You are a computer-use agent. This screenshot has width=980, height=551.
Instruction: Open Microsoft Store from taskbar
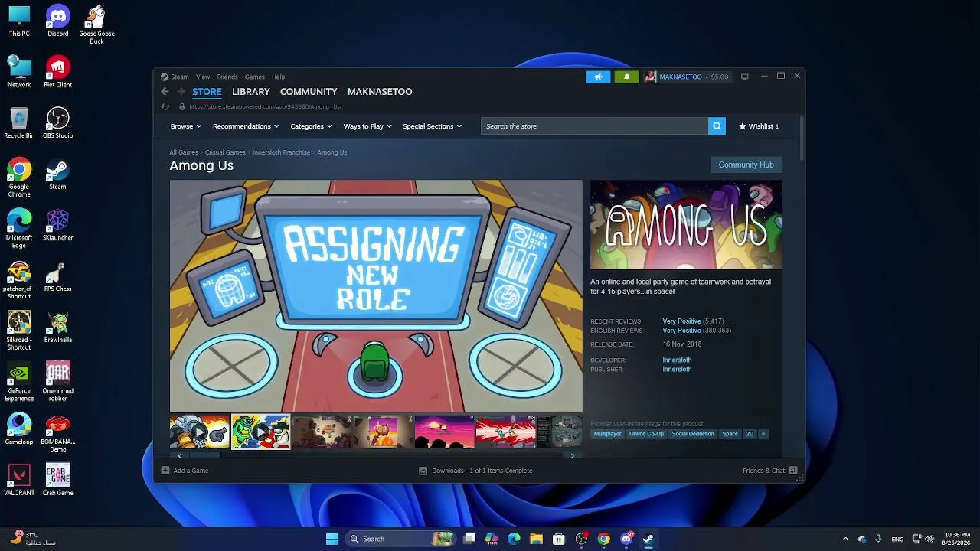(559, 539)
